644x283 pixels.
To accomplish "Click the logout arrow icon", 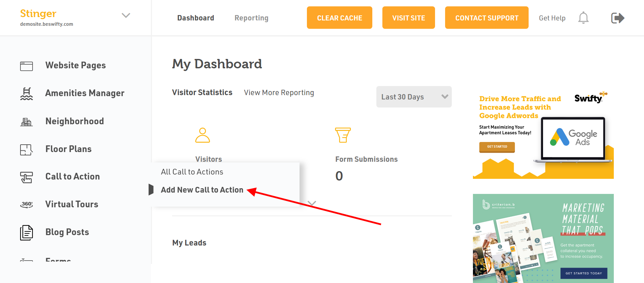I will 618,18.
